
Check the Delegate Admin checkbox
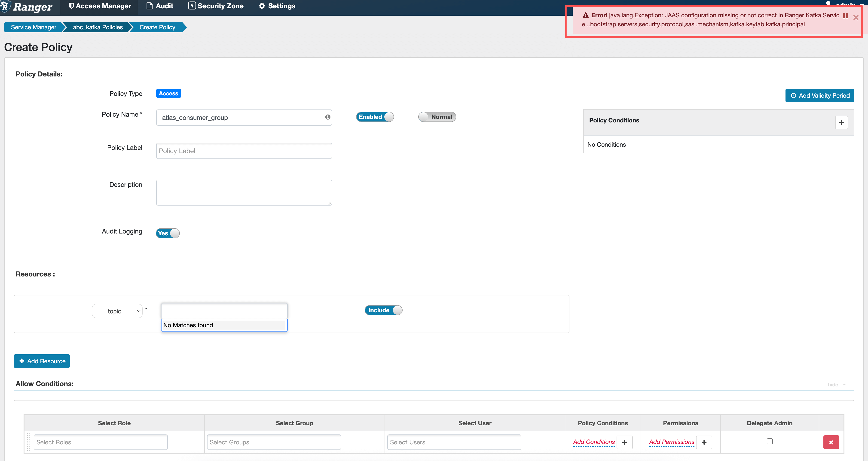[x=770, y=441]
